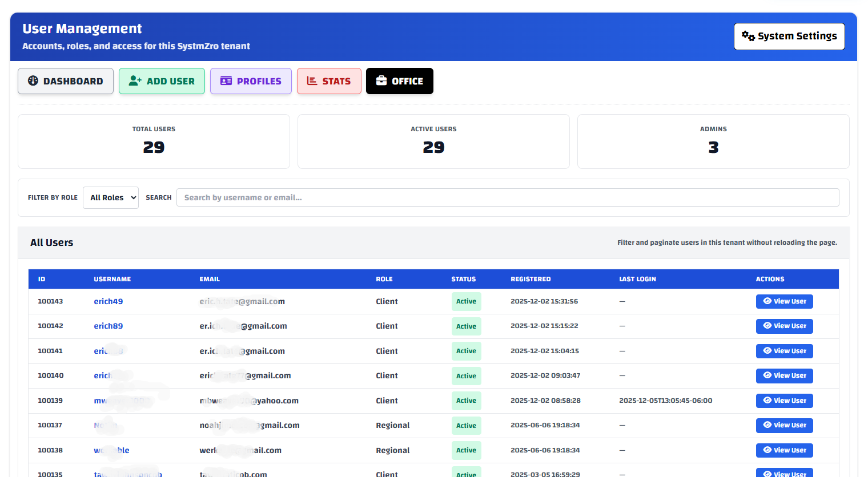Open the erich49 username link

point(108,301)
